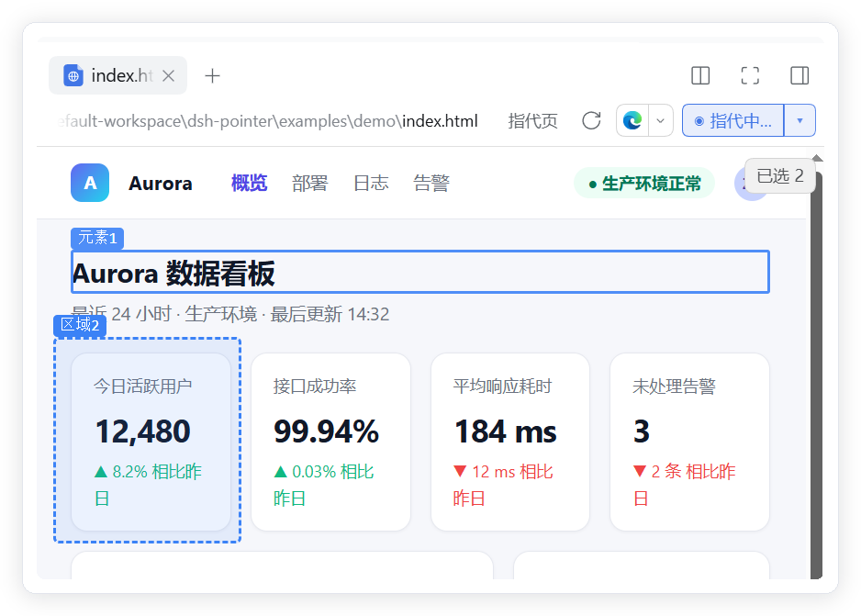Click the 2 条 相比昨日 change text

point(684,485)
